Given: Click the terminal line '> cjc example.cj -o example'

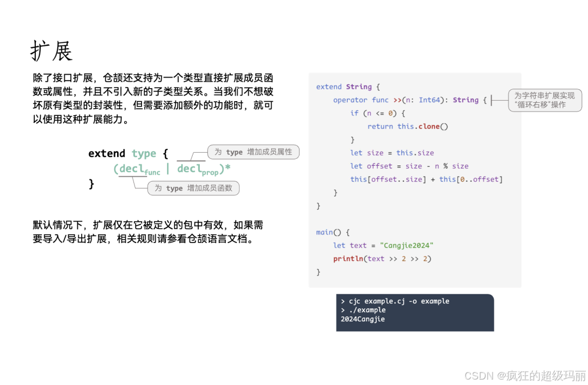Looking at the screenshot, I should coord(395,301).
